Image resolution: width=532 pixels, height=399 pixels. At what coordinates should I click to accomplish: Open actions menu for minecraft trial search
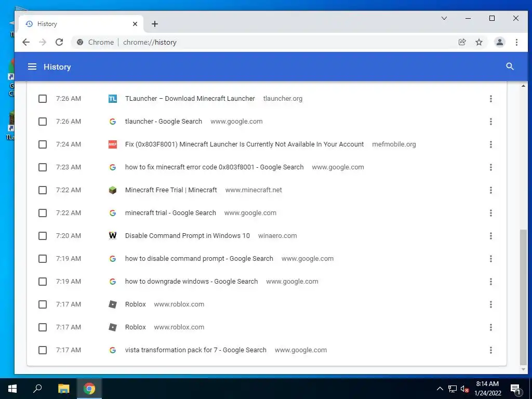pos(490,213)
